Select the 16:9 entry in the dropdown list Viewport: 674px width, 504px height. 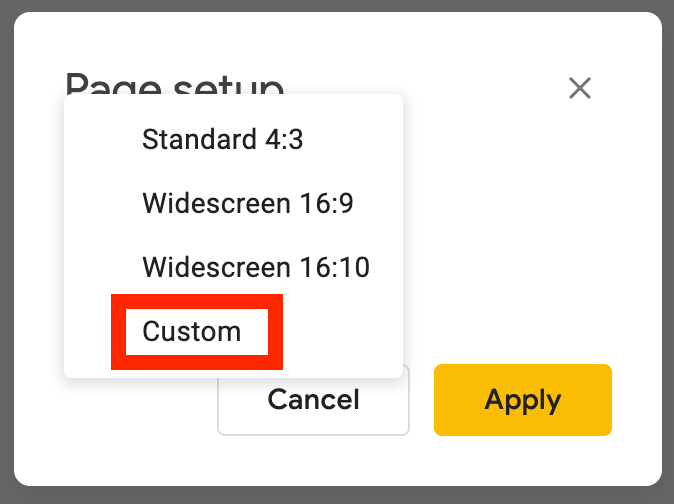(x=248, y=204)
